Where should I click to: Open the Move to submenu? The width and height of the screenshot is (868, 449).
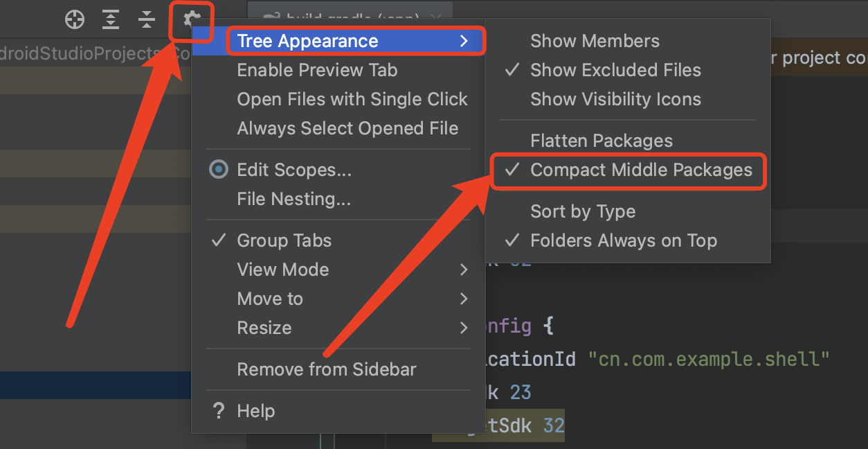(269, 299)
